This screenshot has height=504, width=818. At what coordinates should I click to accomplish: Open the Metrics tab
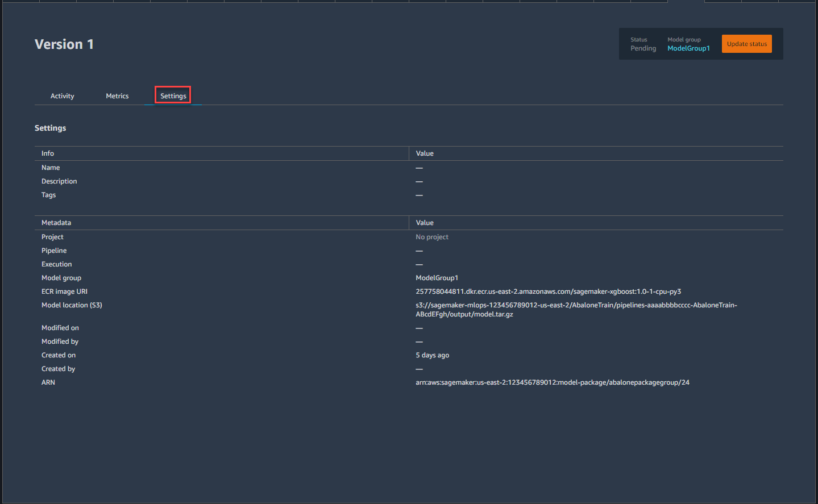click(x=117, y=96)
